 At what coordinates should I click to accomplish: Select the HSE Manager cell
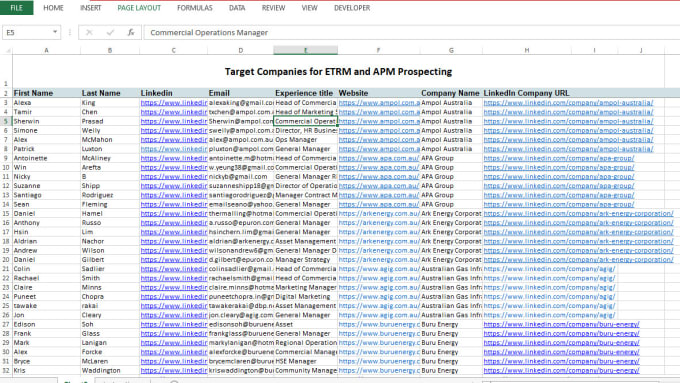tap(306, 361)
